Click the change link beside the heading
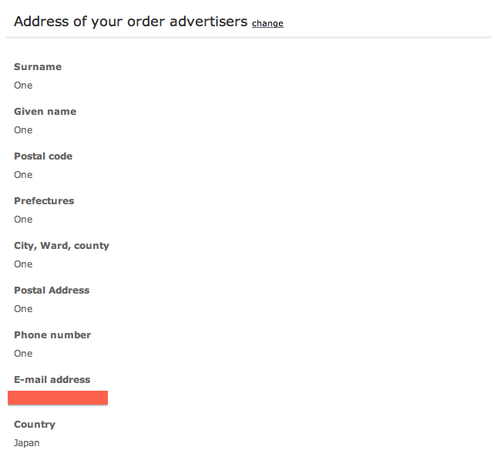 coord(268,23)
